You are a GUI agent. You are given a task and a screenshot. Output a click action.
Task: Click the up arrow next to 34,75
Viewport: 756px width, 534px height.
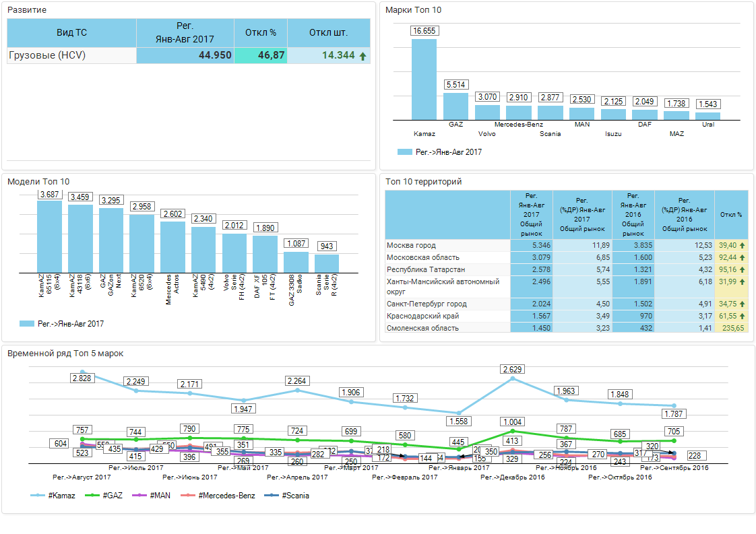pyautogui.click(x=742, y=304)
